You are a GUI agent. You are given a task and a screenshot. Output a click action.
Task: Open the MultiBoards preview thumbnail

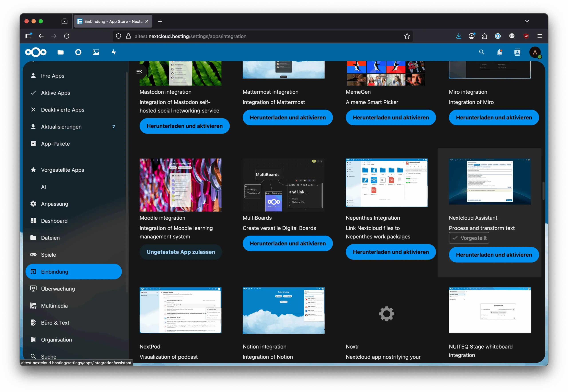[x=284, y=185]
